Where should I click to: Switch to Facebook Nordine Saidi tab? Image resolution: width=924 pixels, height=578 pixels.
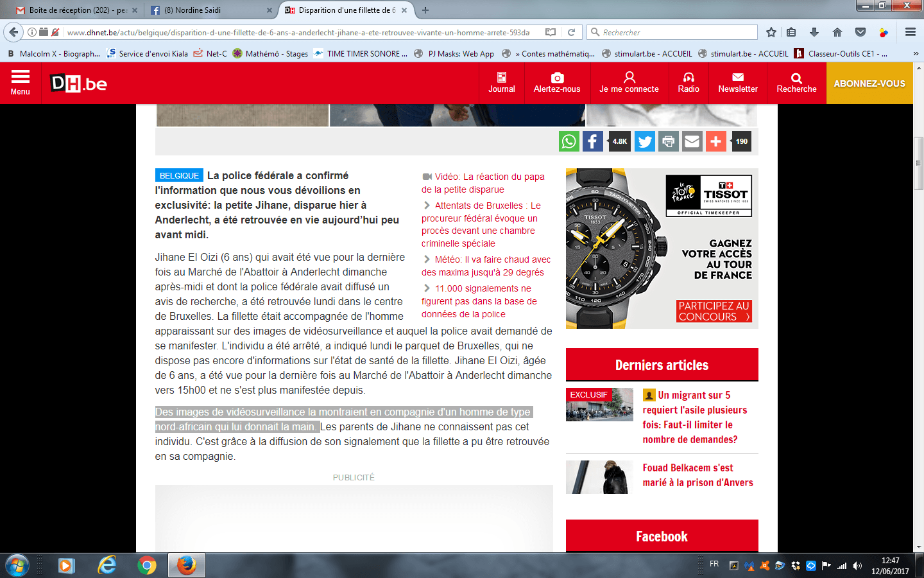(x=205, y=10)
